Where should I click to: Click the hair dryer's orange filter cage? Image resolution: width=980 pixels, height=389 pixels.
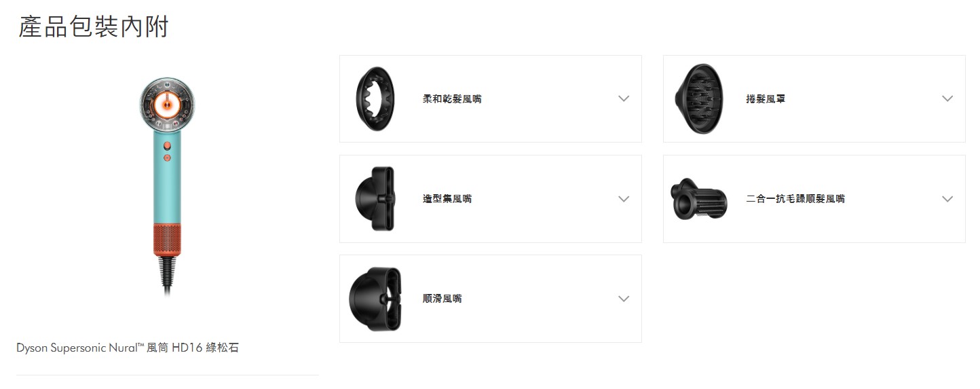click(x=168, y=238)
